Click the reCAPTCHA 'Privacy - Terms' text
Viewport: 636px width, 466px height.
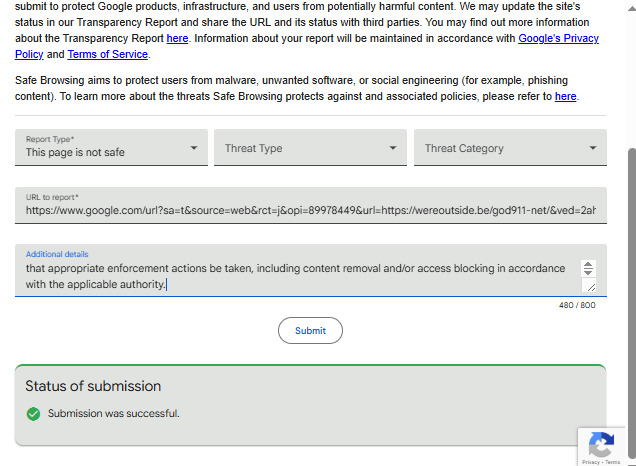[601, 462]
